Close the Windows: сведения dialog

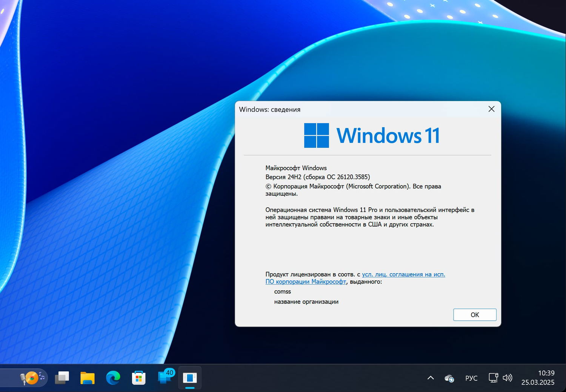pos(491,109)
